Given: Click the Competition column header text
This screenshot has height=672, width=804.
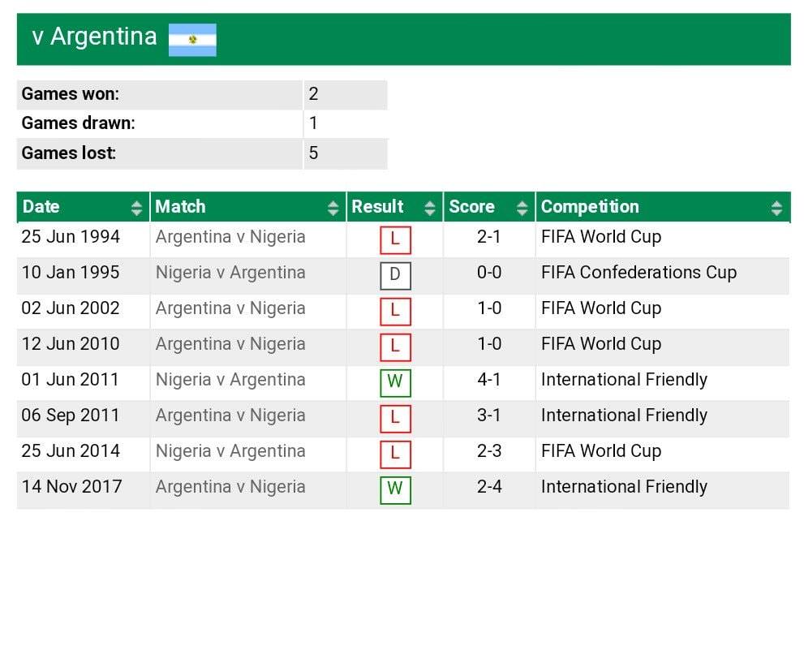Looking at the screenshot, I should pos(590,206).
